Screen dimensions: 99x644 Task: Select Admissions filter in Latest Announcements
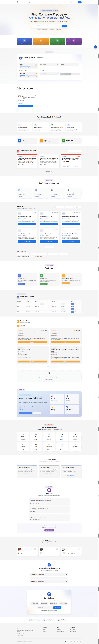click(73, 151)
